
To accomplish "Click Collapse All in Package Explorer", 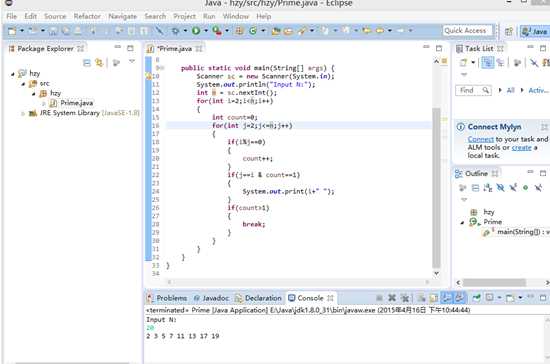I will click(87, 63).
